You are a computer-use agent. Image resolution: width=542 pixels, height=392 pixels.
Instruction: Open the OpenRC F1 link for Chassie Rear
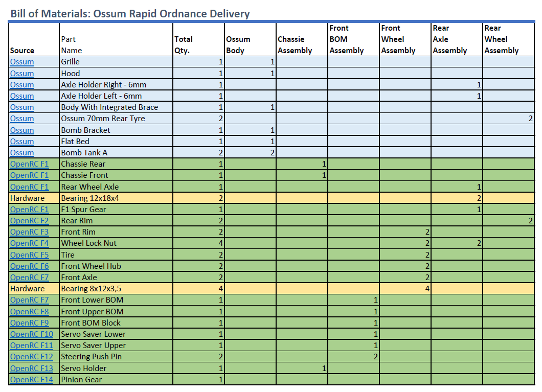(29, 164)
